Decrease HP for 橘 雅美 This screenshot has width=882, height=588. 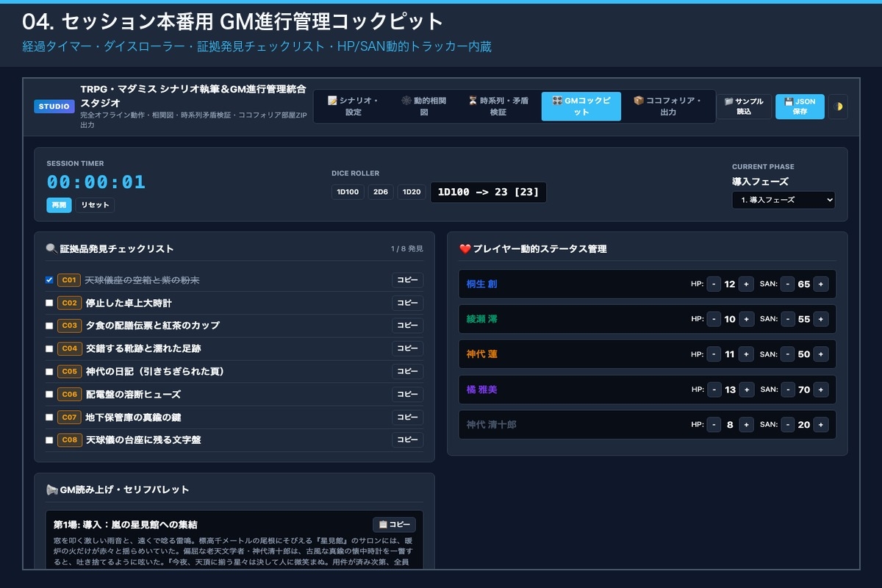pos(714,390)
